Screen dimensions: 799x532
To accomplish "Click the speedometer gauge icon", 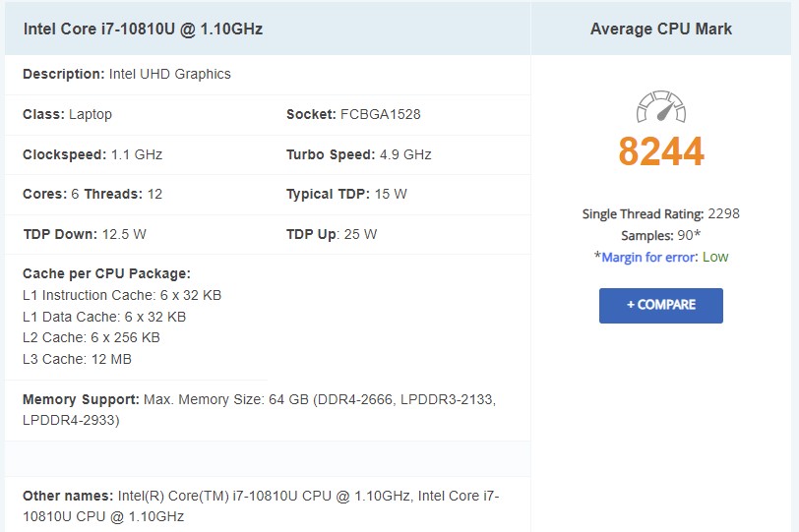I will 660,108.
